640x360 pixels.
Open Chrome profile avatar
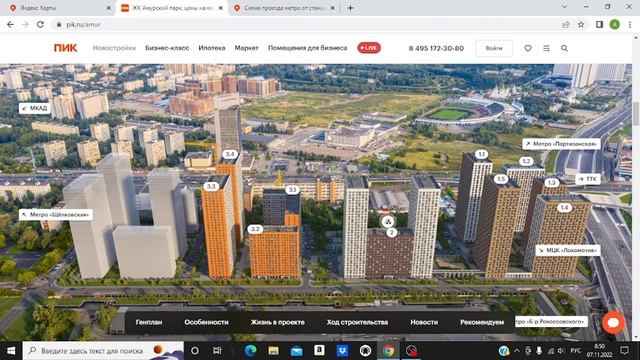pos(615,24)
